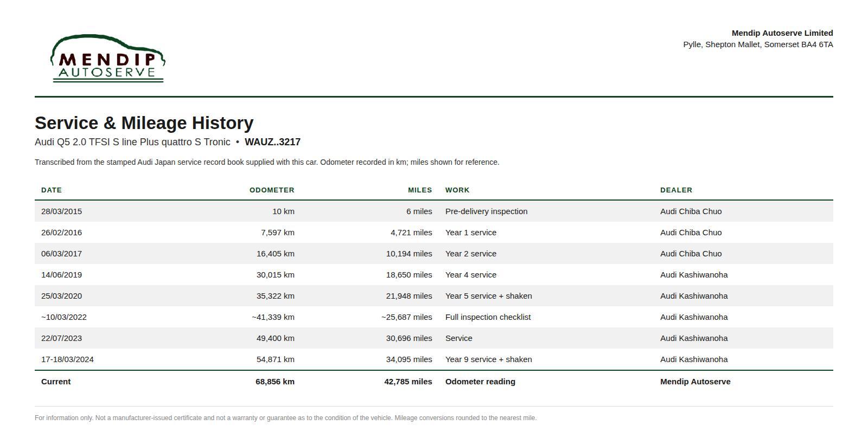Click the Mendip Autoserve logo
The width and height of the screenshot is (868, 438).
[x=108, y=59]
